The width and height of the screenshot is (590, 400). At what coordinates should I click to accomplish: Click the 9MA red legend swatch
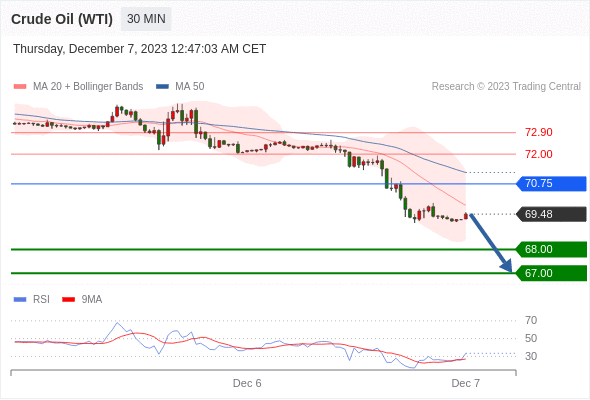tap(68, 300)
